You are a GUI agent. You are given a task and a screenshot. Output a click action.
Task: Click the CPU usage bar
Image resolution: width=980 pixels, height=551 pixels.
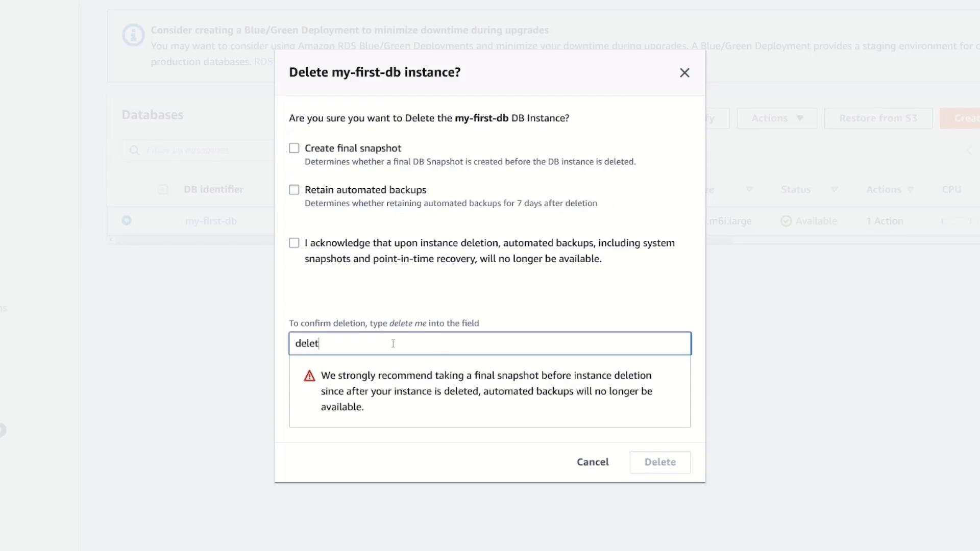(x=957, y=221)
